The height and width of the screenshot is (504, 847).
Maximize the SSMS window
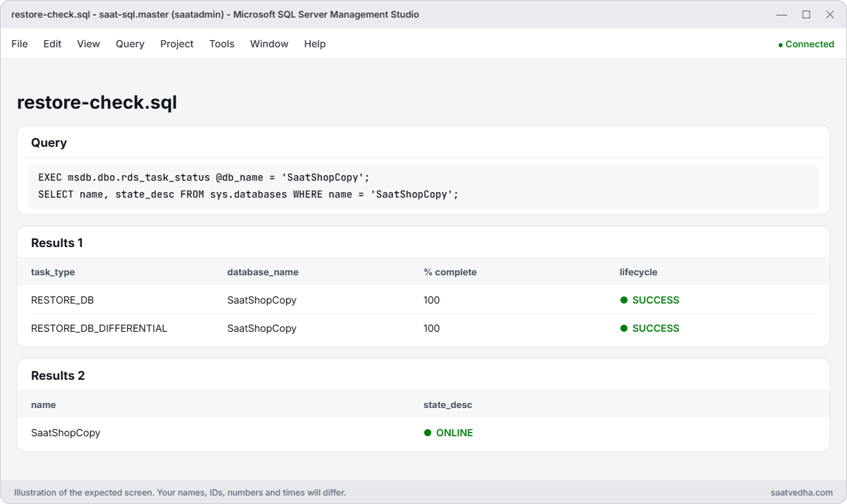pos(806,14)
